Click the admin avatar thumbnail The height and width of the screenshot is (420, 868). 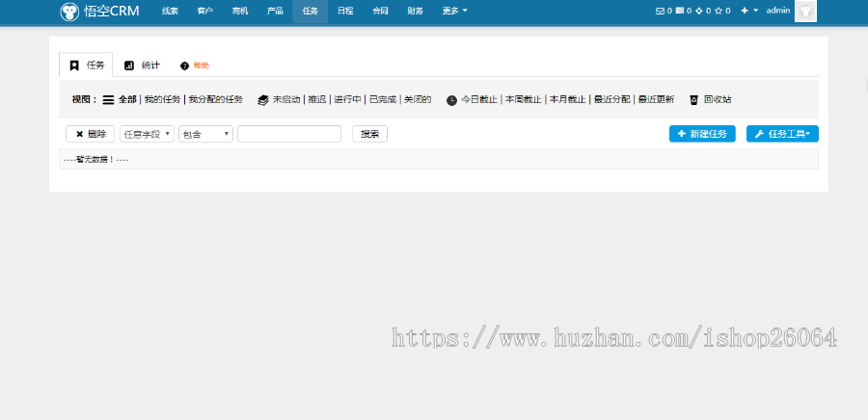(805, 11)
